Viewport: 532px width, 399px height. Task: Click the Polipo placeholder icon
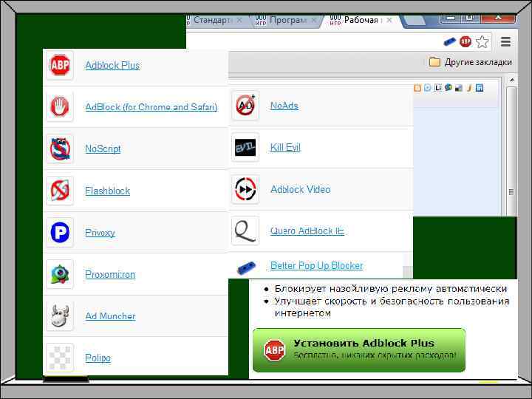pos(60,358)
